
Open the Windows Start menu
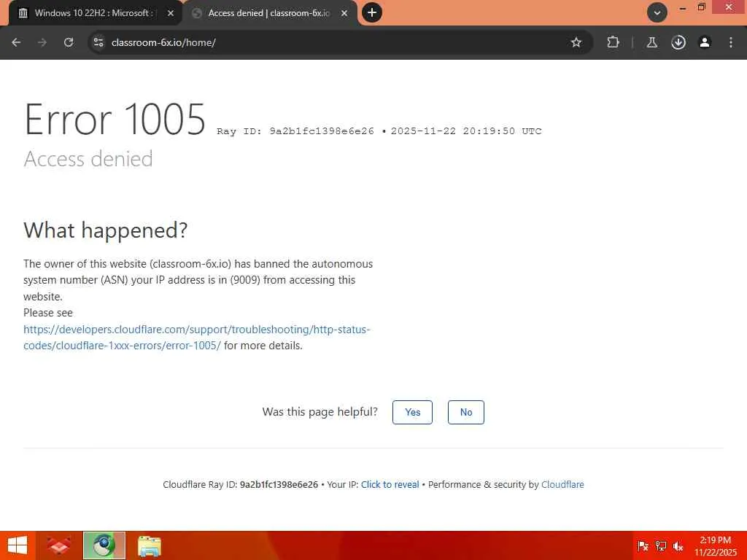click(18, 545)
